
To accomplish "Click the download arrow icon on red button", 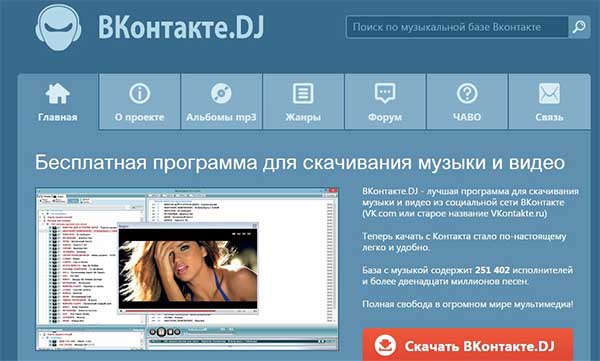I will click(x=385, y=345).
